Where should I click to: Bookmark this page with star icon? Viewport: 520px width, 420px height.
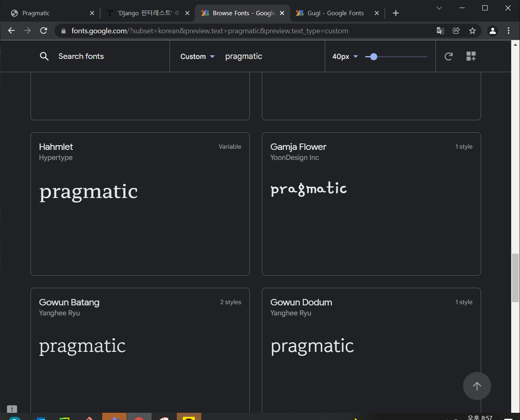click(x=473, y=31)
